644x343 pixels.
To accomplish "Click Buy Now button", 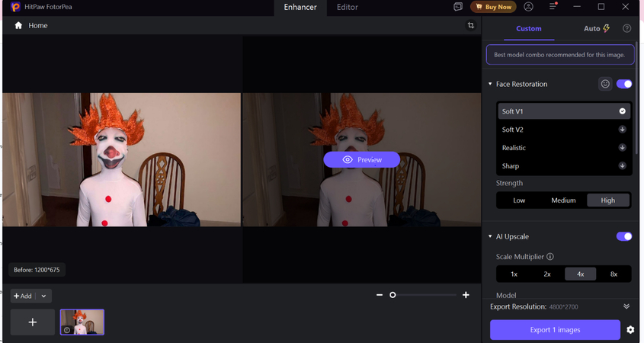I will coord(493,7).
